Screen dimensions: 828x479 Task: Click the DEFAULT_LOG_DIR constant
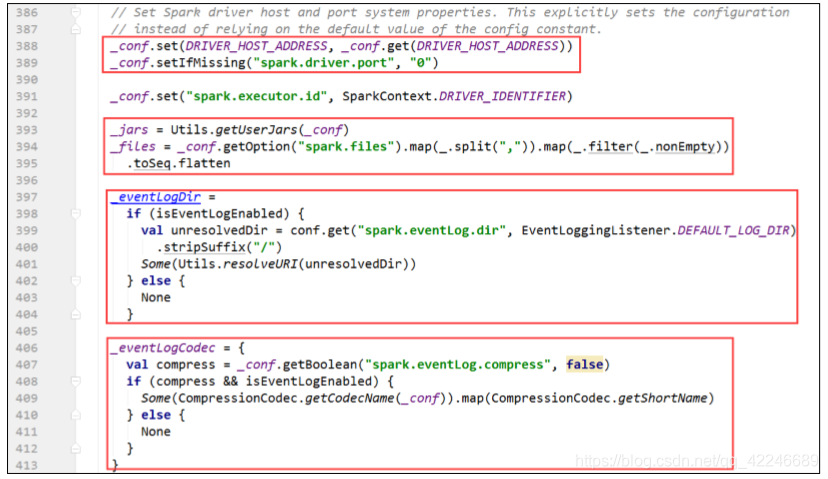coord(733,231)
